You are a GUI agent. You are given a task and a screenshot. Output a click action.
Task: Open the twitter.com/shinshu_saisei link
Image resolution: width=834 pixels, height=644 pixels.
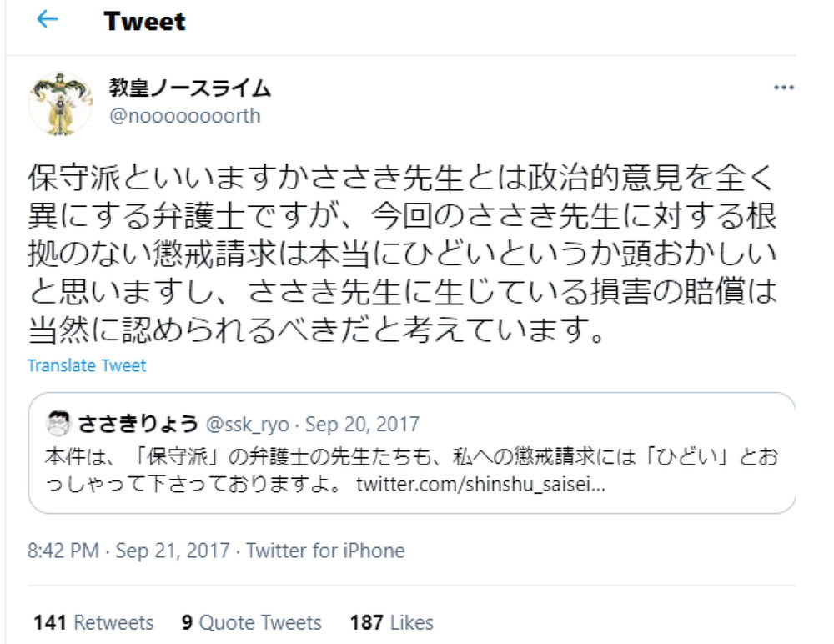click(x=481, y=485)
